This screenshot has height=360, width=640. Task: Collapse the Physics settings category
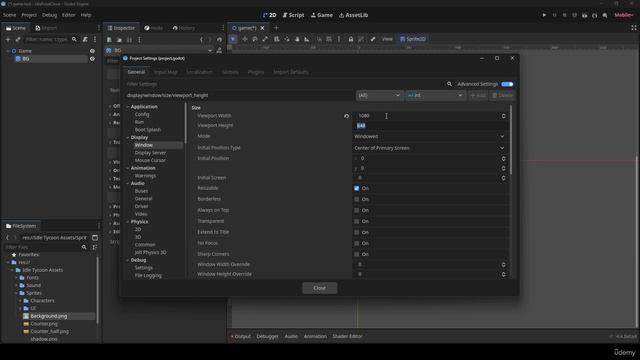coord(128,222)
